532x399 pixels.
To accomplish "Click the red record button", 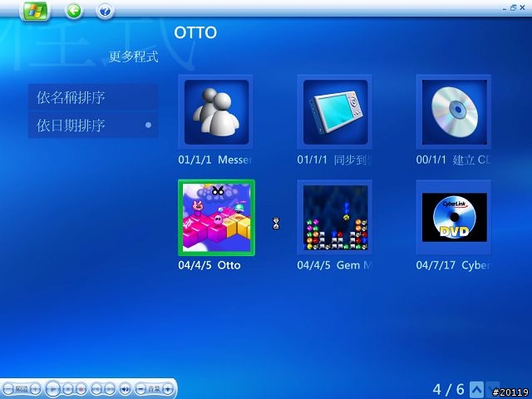I will (x=81, y=389).
